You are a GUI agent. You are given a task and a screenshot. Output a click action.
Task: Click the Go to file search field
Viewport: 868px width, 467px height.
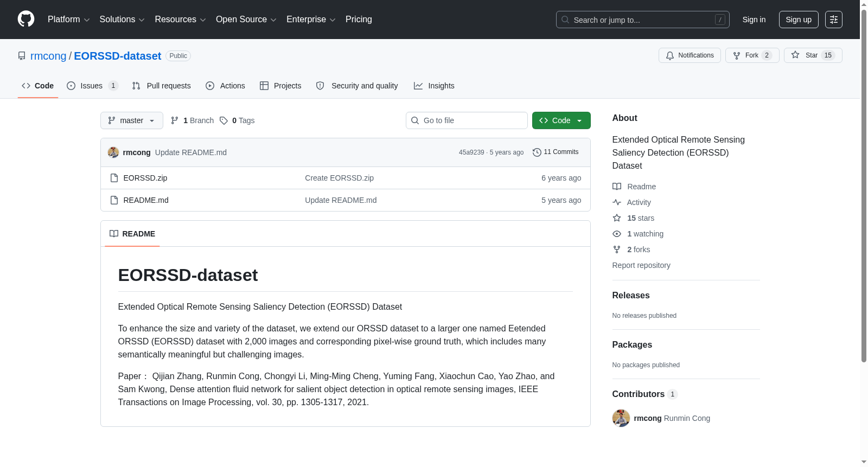[467, 120]
